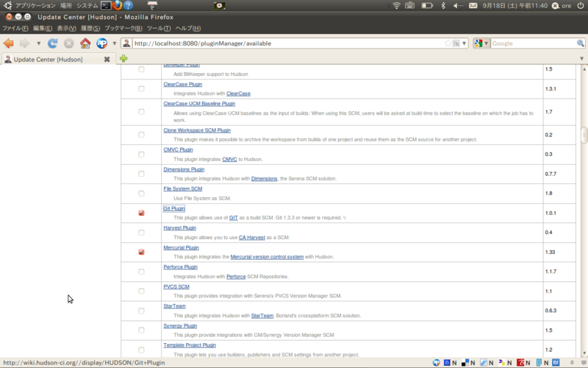Click the camera icon in top panel

click(x=219, y=6)
